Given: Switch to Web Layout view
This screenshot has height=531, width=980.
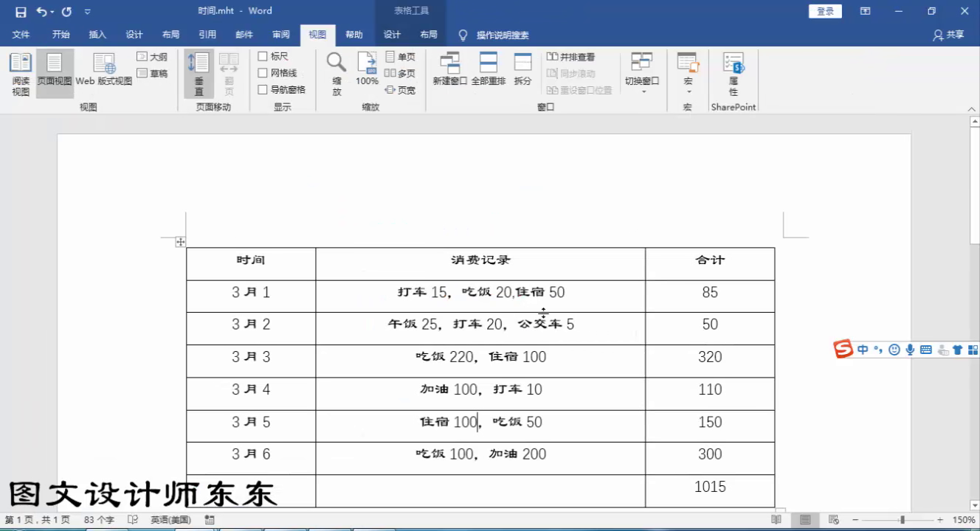Looking at the screenshot, I should (104, 70).
